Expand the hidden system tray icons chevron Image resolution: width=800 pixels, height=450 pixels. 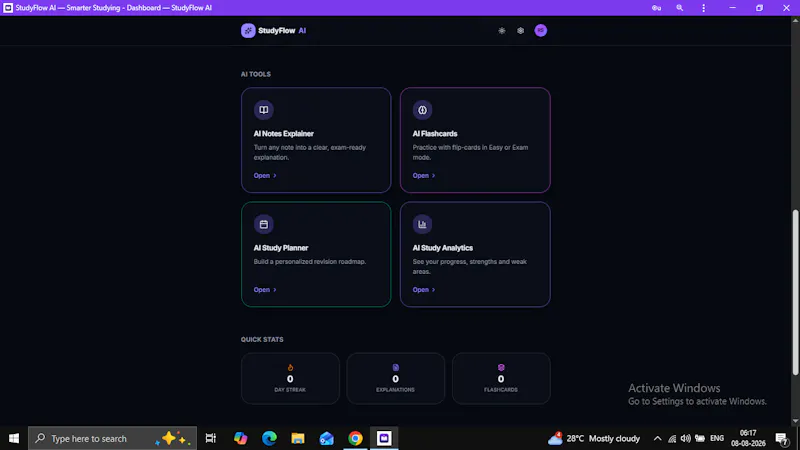click(658, 438)
